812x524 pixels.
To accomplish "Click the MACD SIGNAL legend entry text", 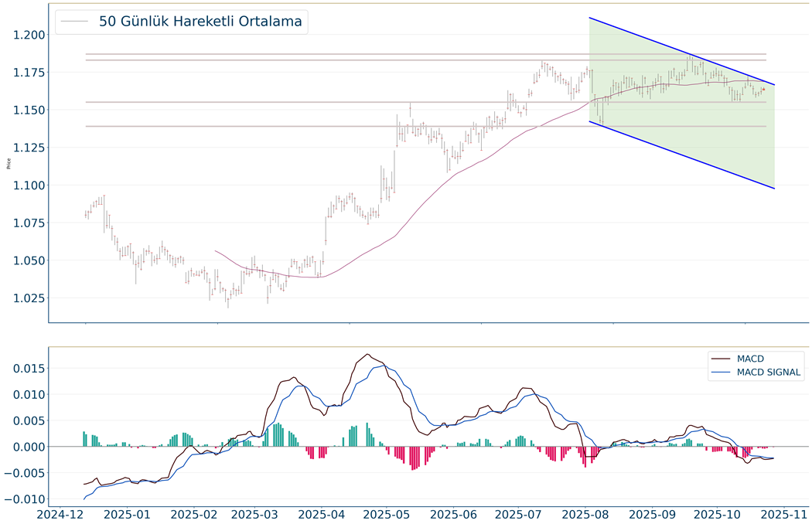I will (769, 373).
